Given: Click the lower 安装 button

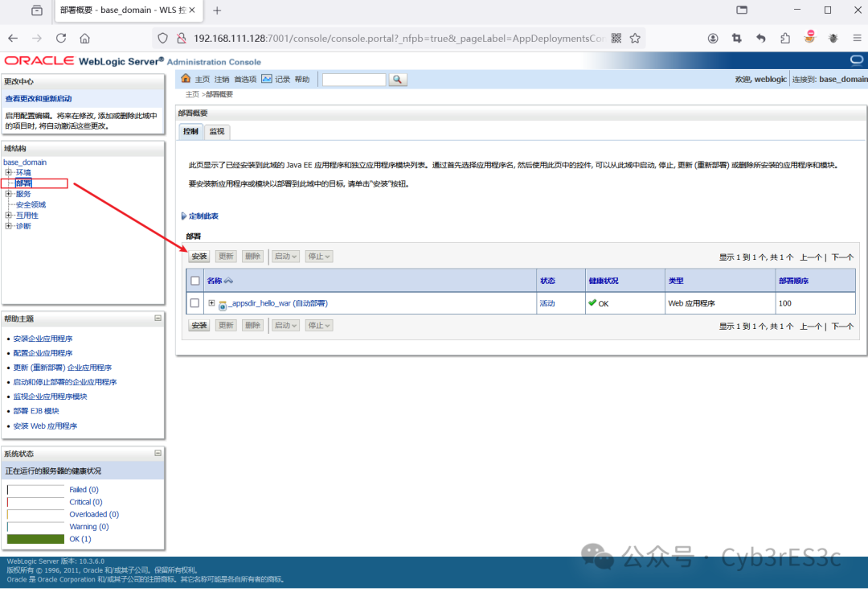Looking at the screenshot, I should pos(199,326).
